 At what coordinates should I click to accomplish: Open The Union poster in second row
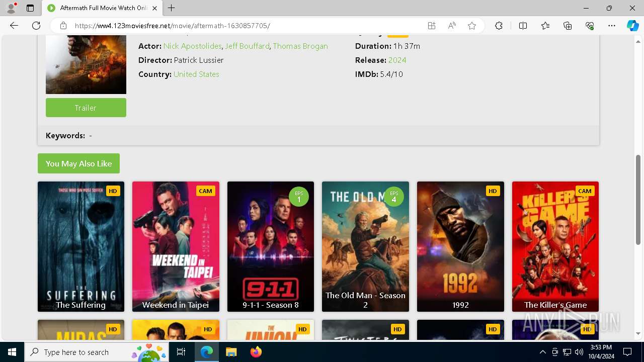click(x=271, y=330)
